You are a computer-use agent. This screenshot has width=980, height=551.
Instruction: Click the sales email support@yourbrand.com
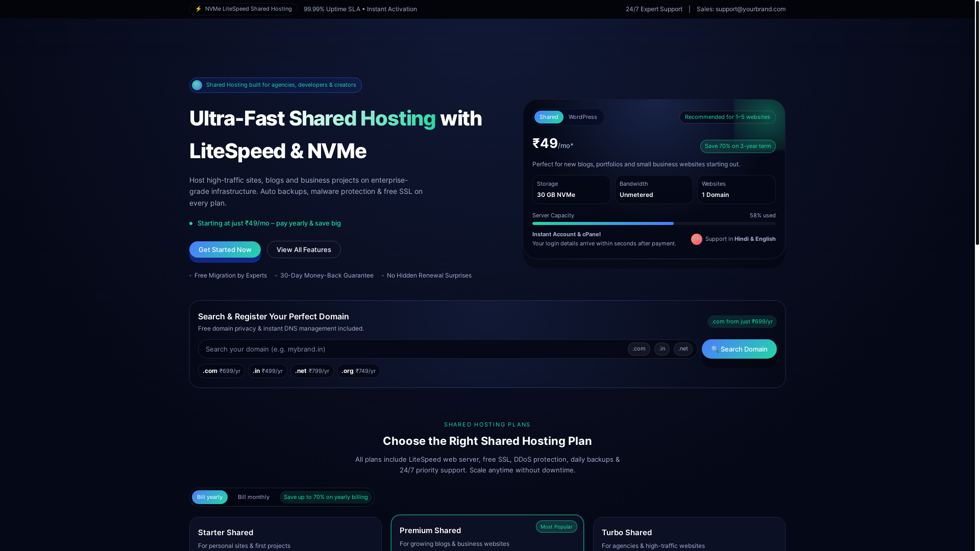750,9
